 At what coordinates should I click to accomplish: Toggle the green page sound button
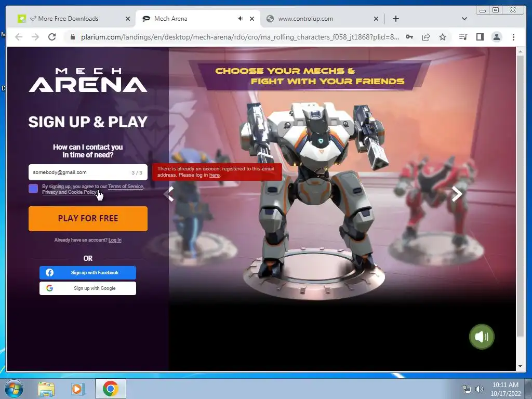click(x=482, y=337)
